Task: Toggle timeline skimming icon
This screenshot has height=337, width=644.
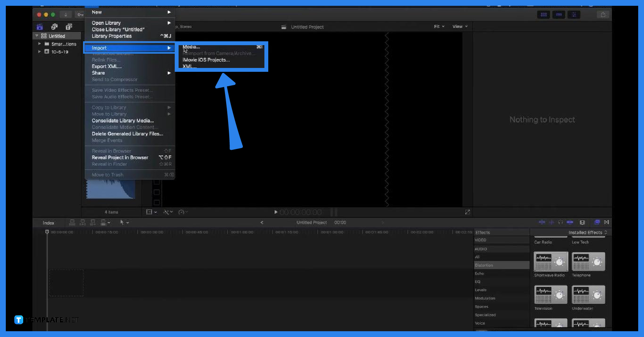Action: 542,222
